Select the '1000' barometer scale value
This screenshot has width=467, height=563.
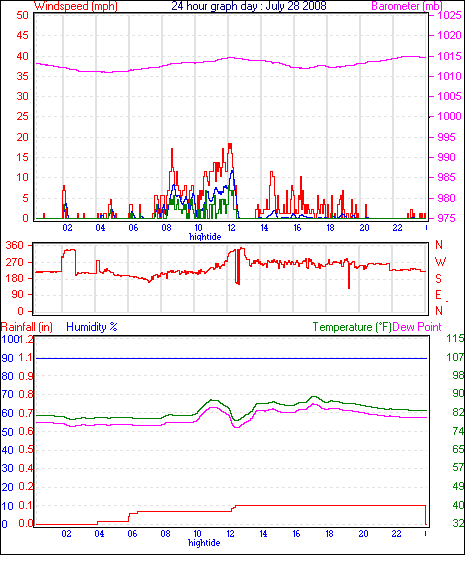(449, 116)
